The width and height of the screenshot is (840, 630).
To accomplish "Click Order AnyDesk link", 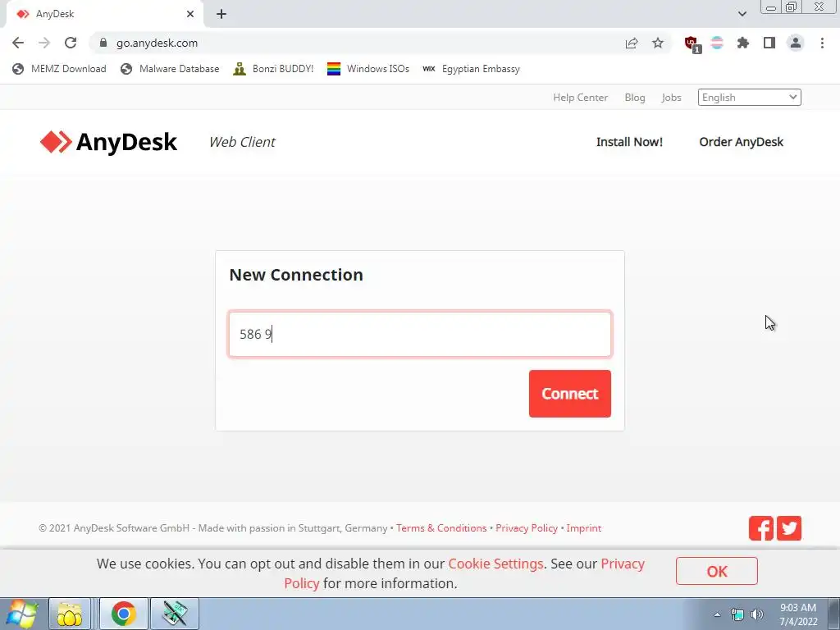I will coord(741,142).
